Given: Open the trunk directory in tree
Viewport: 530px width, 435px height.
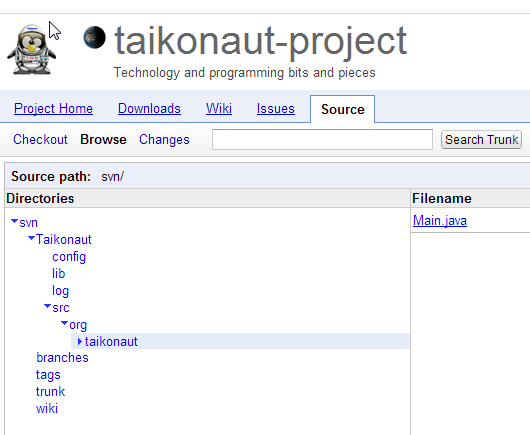Looking at the screenshot, I should 50,392.
